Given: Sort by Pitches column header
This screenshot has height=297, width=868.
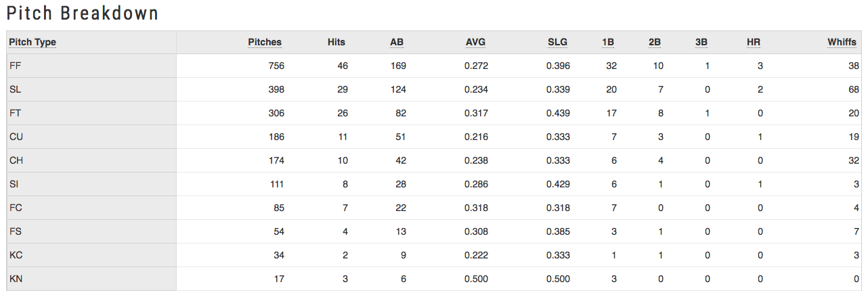Looking at the screenshot, I should (265, 42).
